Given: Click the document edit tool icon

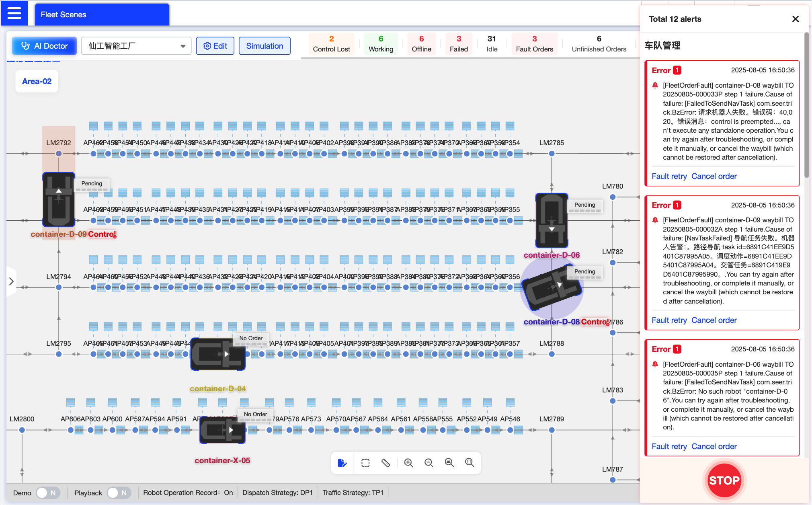Looking at the screenshot, I should 342,463.
